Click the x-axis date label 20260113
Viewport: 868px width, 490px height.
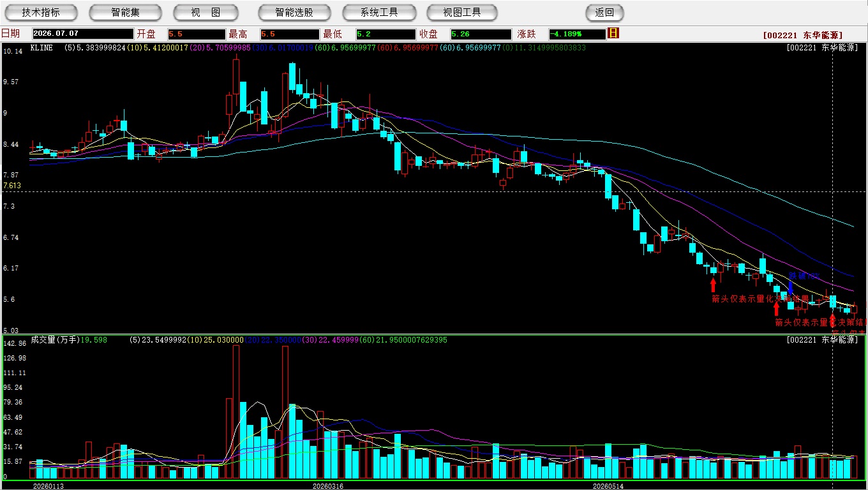tap(49, 486)
